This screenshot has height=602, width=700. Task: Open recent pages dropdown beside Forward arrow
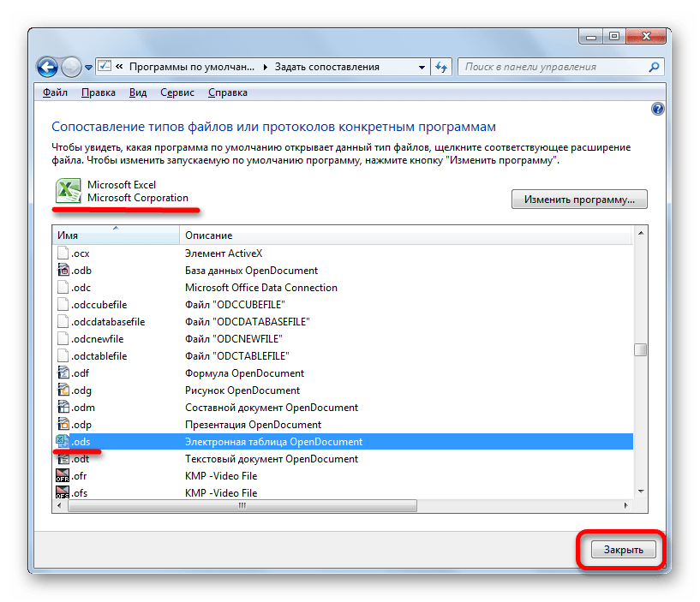click(x=88, y=68)
